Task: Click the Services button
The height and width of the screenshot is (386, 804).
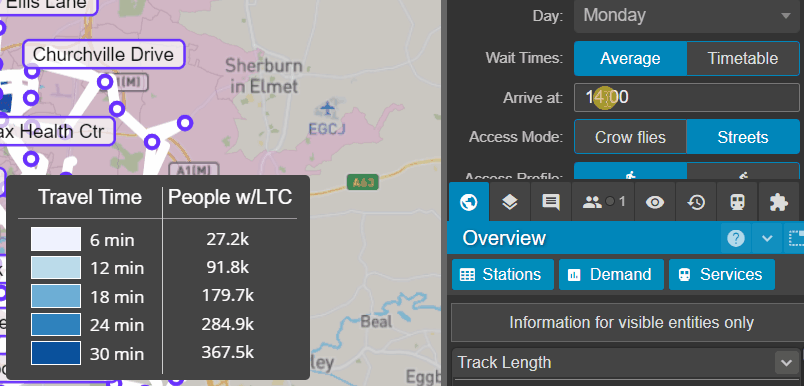Action: click(721, 274)
